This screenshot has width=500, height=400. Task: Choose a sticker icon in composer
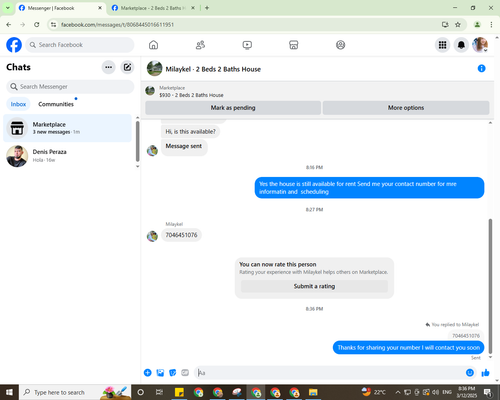173,373
